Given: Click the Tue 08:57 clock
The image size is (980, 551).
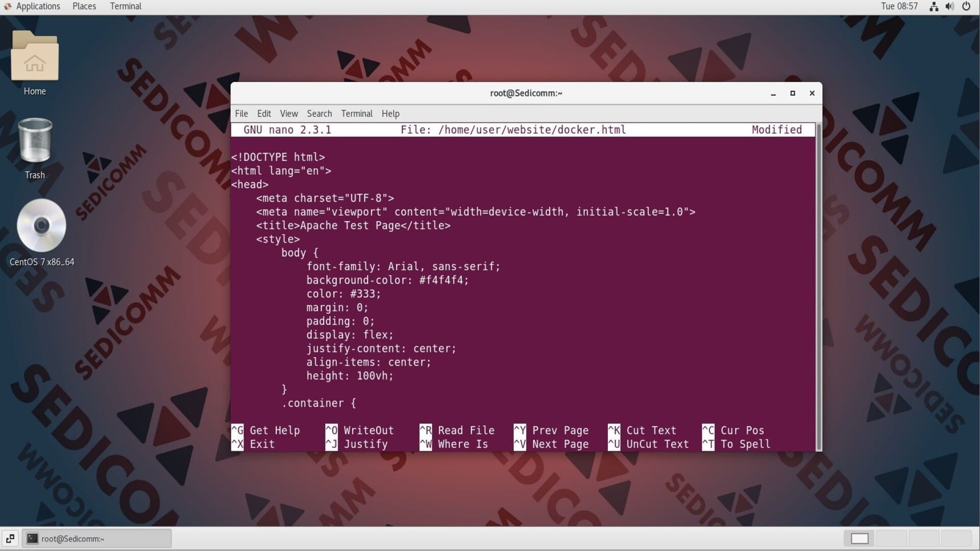Looking at the screenshot, I should tap(899, 7).
